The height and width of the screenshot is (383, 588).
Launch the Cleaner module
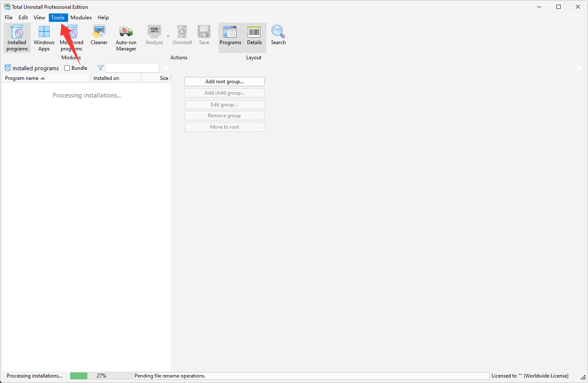[99, 35]
